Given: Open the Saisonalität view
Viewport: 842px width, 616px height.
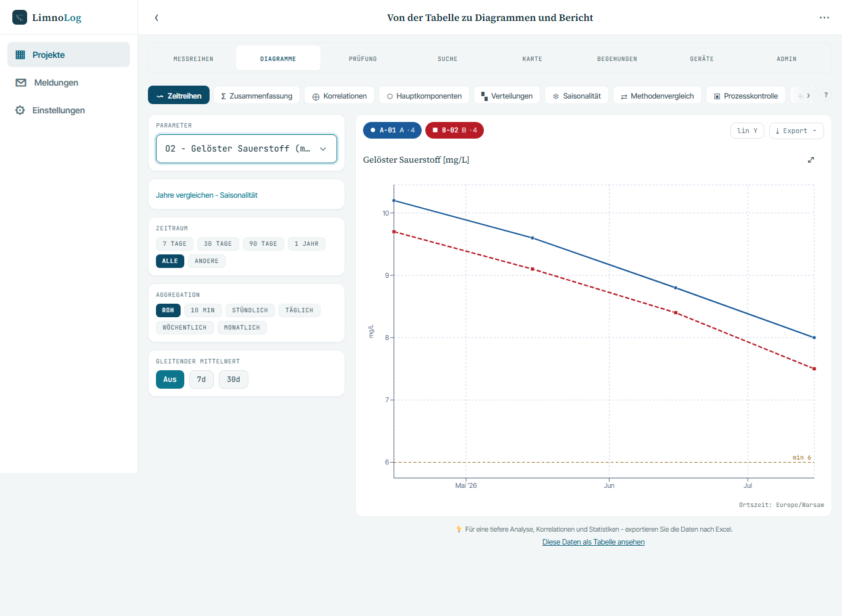Looking at the screenshot, I should coord(577,95).
